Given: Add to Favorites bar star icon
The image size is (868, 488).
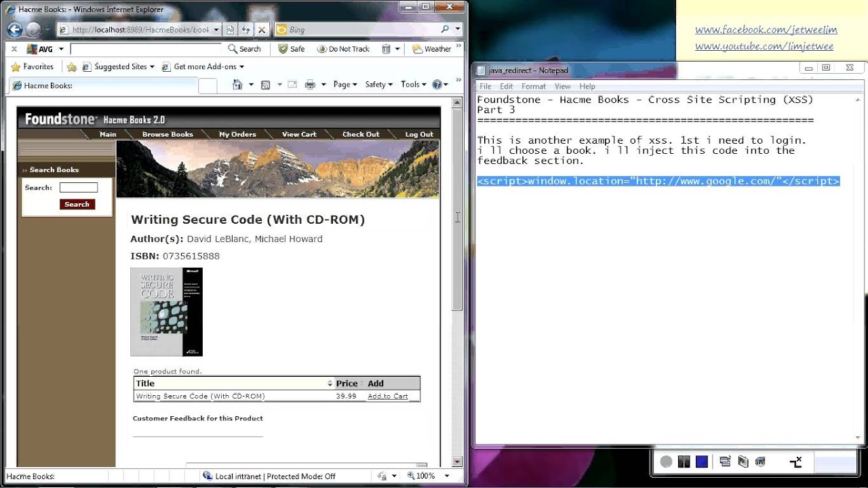Looking at the screenshot, I should click(71, 67).
